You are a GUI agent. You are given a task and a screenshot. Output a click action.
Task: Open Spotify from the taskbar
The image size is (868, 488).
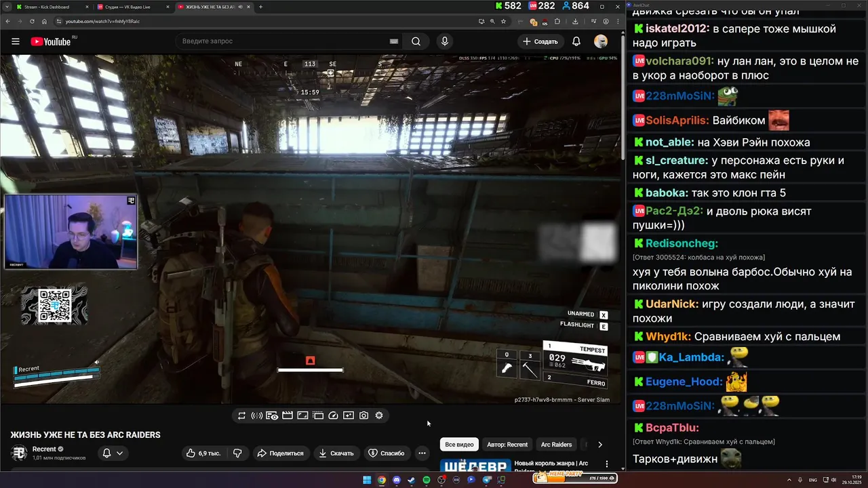click(x=427, y=480)
